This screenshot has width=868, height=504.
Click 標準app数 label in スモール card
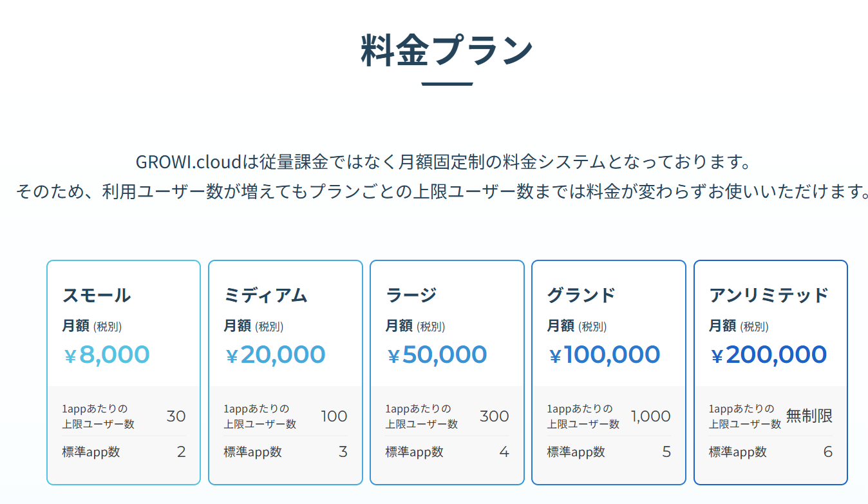[91, 452]
